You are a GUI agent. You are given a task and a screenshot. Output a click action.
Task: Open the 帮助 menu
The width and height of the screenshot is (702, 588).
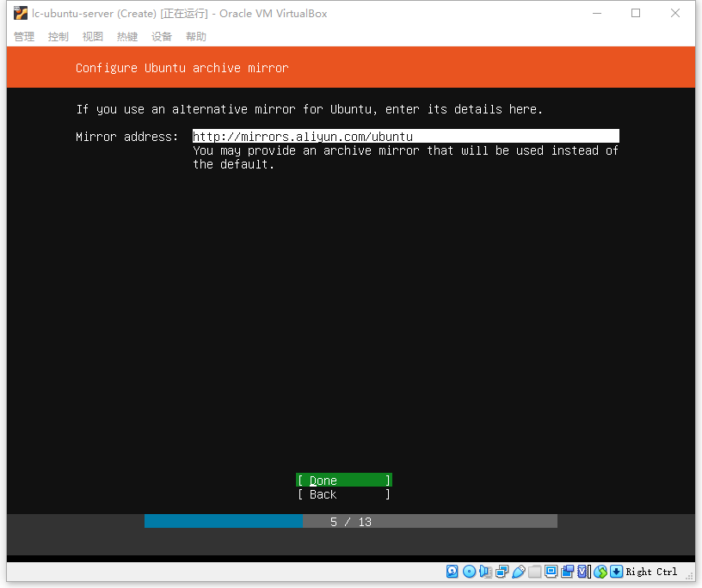tap(196, 37)
